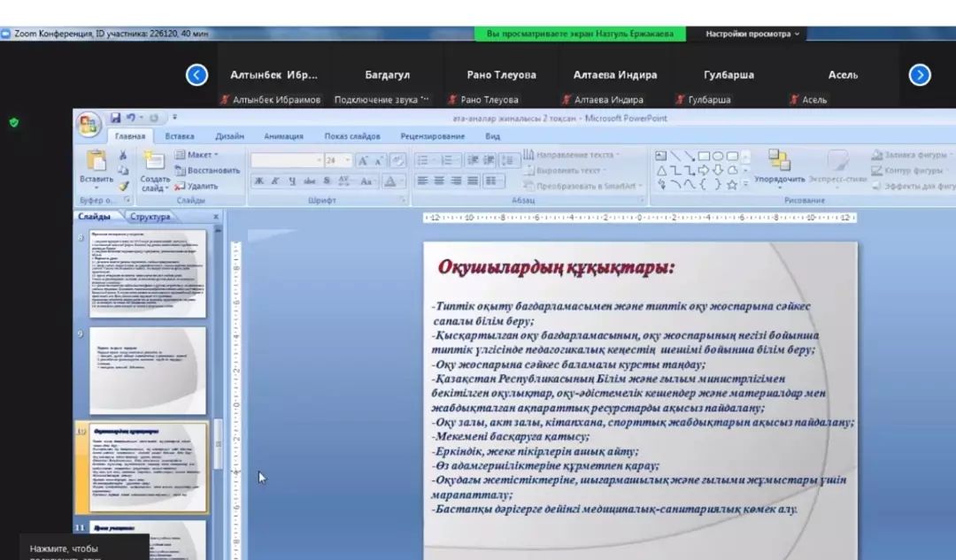Select slide 9 thumbnail
Image resolution: width=956 pixels, height=560 pixels.
click(148, 371)
